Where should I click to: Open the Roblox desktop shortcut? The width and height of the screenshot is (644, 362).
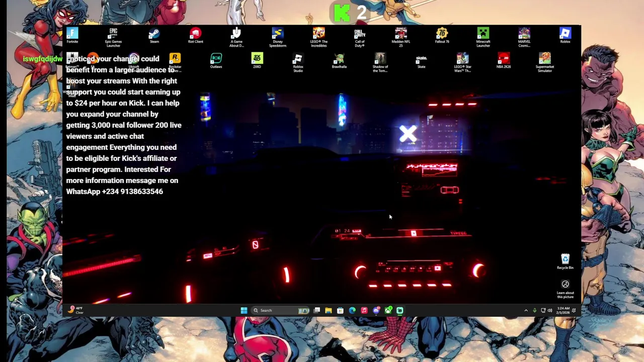[565, 36]
